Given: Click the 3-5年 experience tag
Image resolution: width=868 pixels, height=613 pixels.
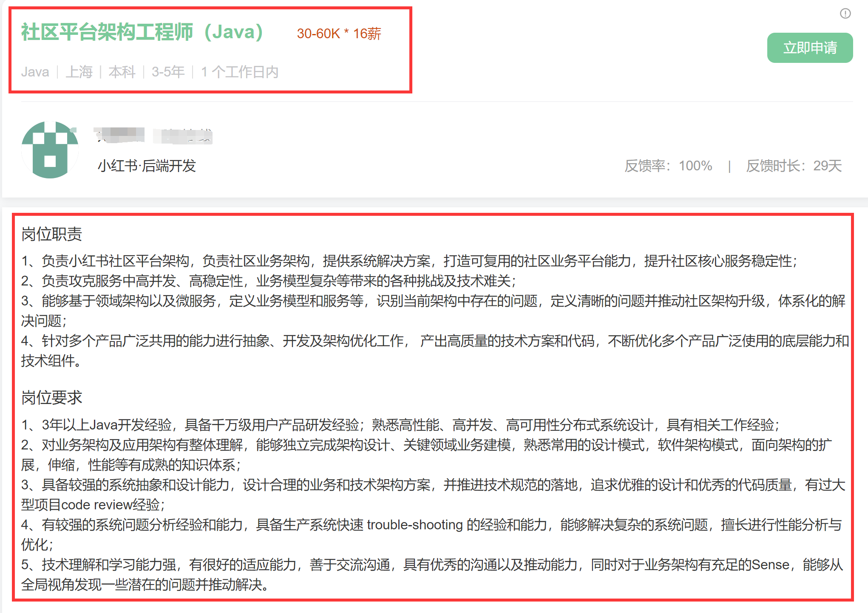Looking at the screenshot, I should (168, 72).
